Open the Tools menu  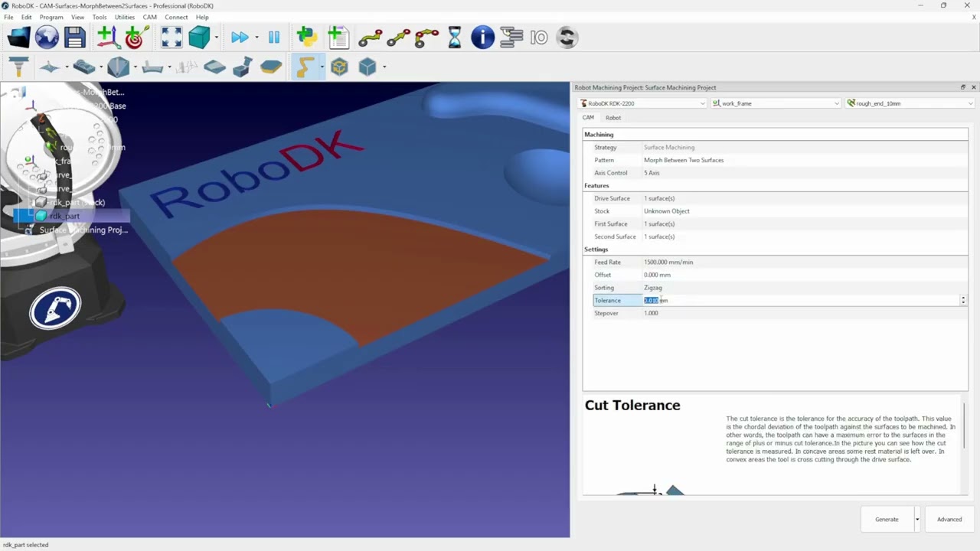[100, 17]
